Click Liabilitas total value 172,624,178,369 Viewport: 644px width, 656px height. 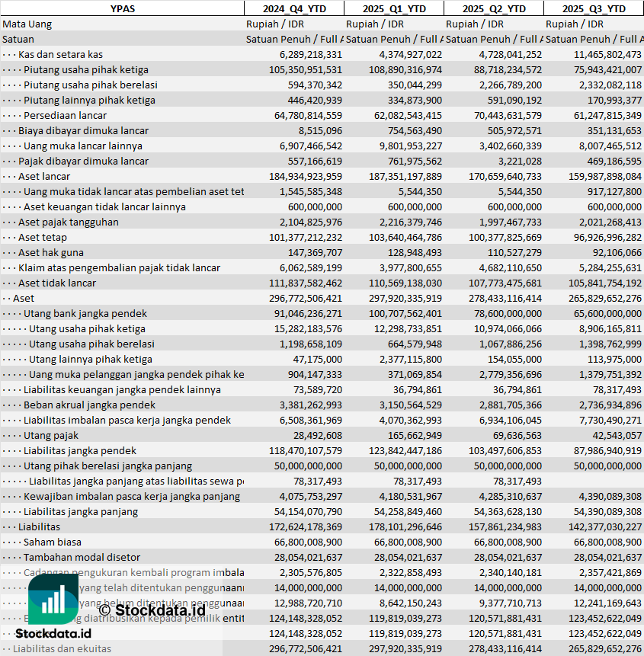point(305,527)
